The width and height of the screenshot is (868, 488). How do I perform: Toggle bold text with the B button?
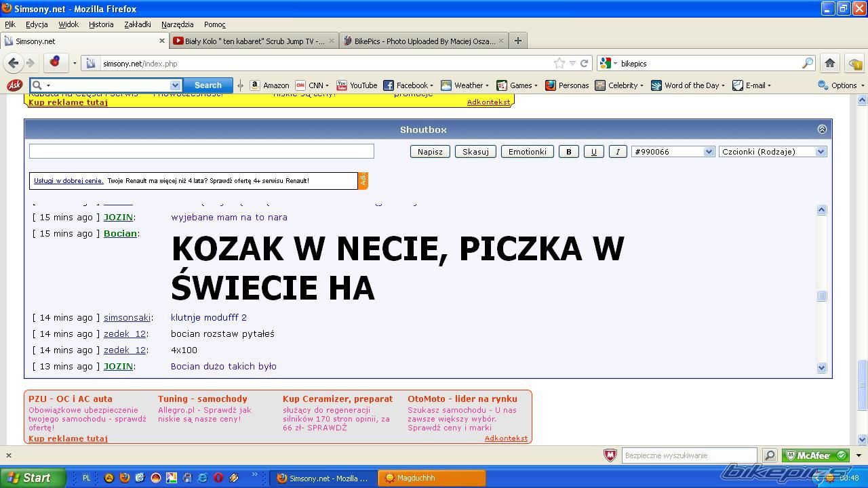point(568,152)
